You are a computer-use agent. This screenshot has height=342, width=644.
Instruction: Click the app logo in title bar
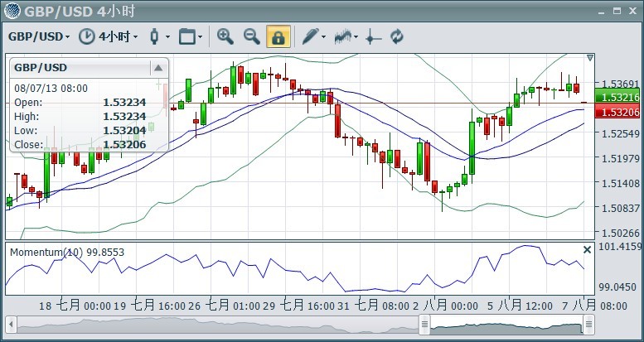(12, 12)
